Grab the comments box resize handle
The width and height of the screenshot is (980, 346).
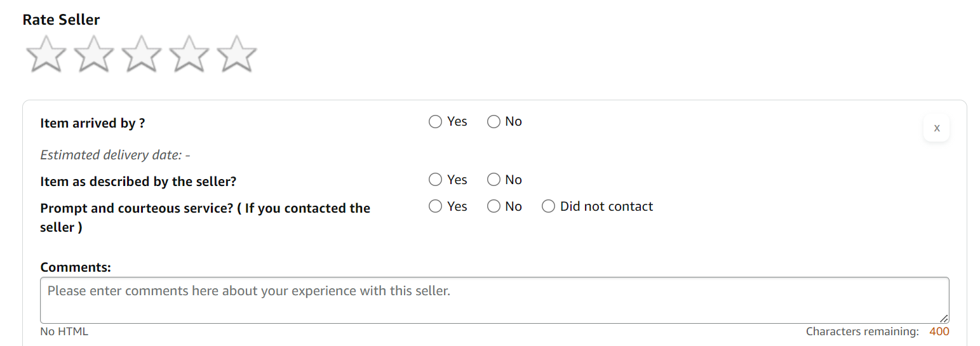point(944,319)
